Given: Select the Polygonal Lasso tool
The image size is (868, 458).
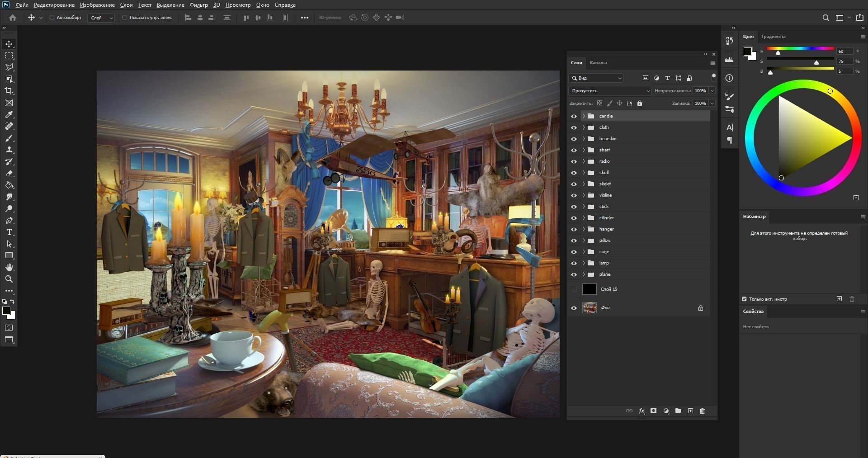Looking at the screenshot, I should coord(9,67).
